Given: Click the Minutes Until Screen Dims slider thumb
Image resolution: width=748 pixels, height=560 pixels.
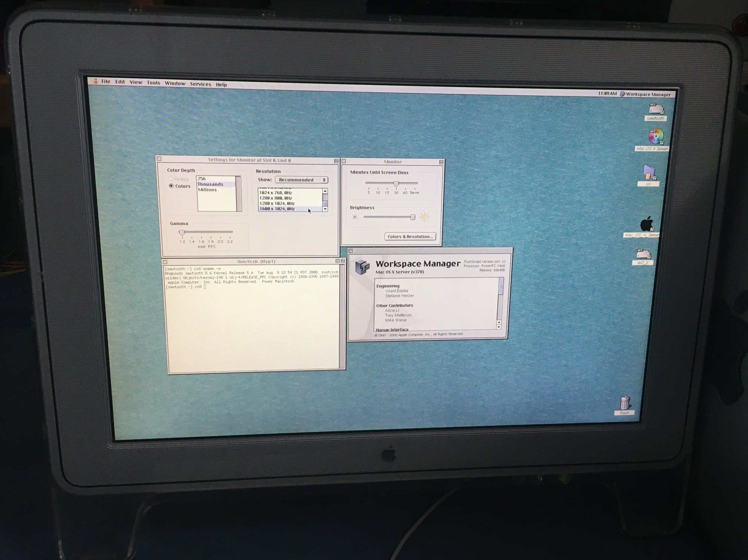Looking at the screenshot, I should click(396, 183).
